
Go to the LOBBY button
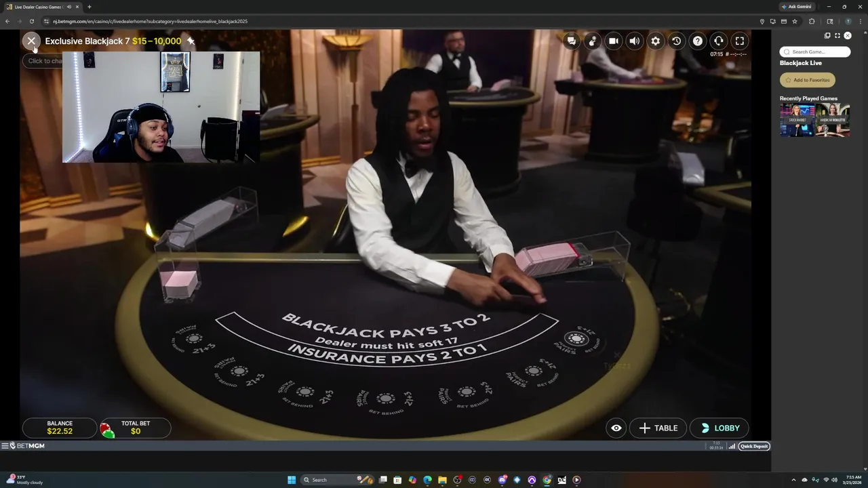coord(719,428)
